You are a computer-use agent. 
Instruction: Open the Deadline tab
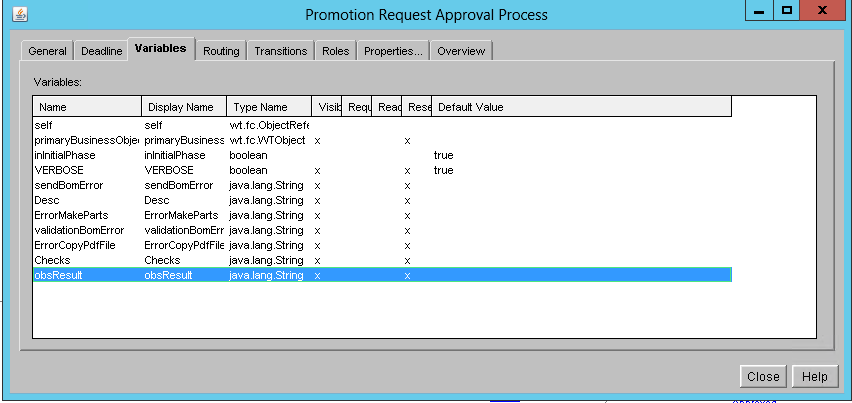(x=102, y=51)
